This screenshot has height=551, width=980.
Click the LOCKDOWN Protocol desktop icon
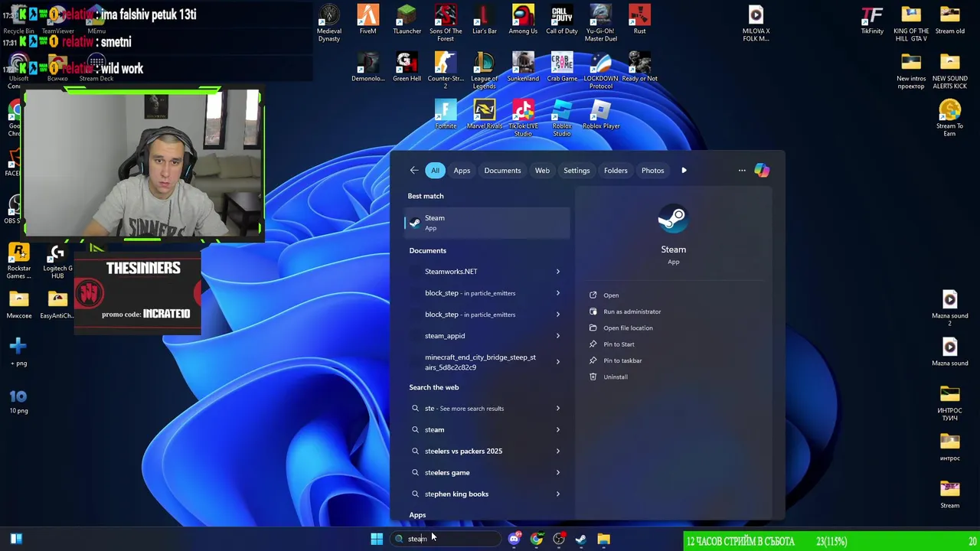[601, 70]
